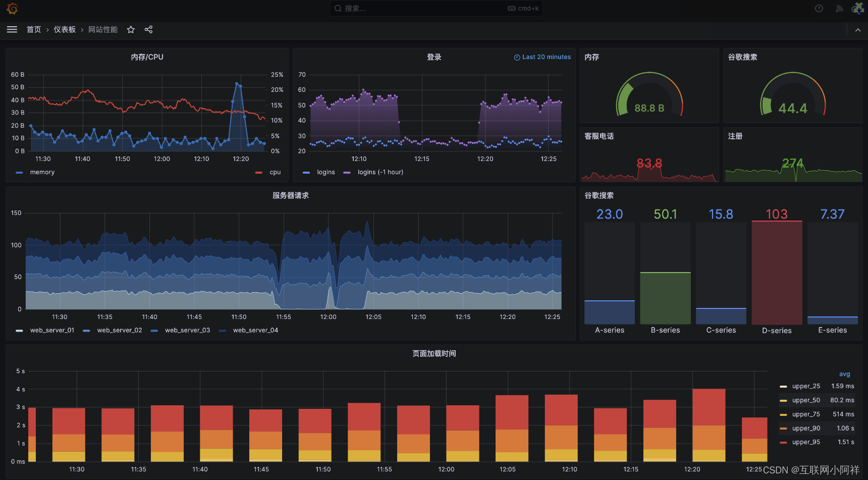
Task: Click the B-series bar gauge
Action: 665,273
